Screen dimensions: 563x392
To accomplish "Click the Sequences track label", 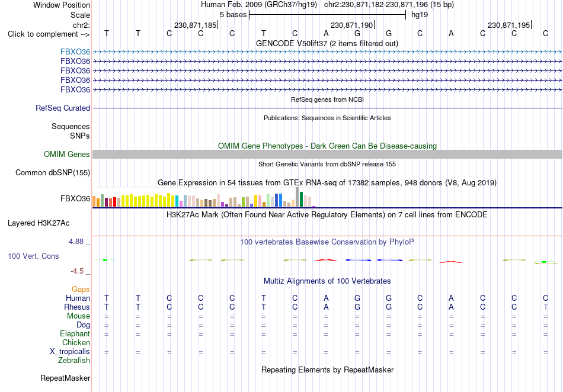I will (x=71, y=126).
